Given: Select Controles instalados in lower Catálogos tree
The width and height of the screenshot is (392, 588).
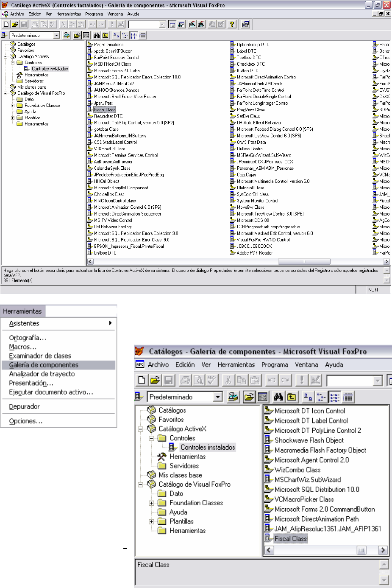Looking at the screenshot, I should tap(208, 447).
